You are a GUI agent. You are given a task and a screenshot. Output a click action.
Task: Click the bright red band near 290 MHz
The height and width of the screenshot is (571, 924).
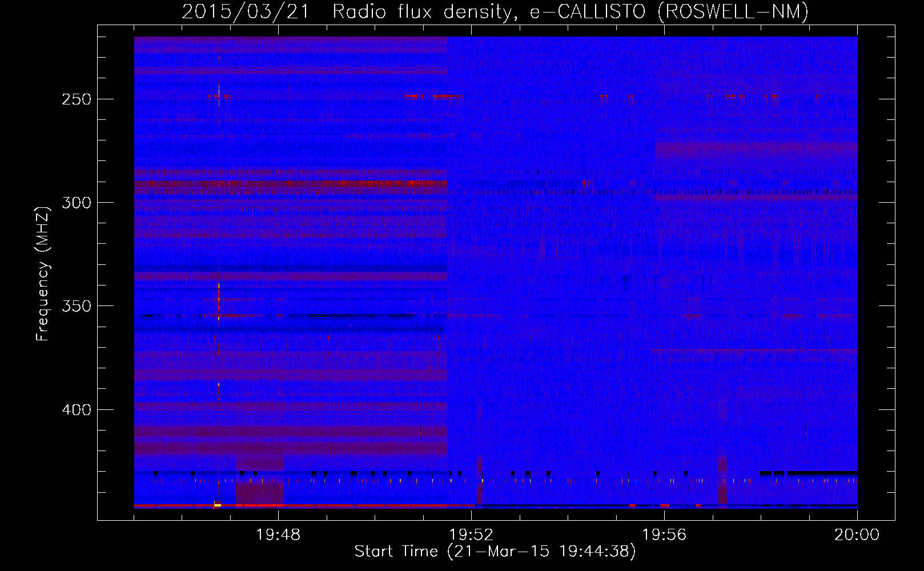[291, 183]
